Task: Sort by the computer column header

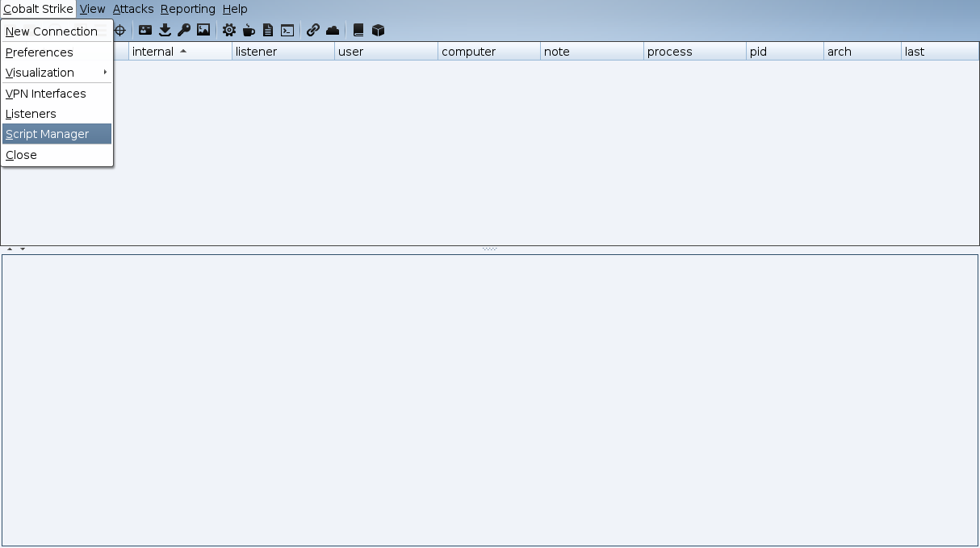Action: point(489,52)
